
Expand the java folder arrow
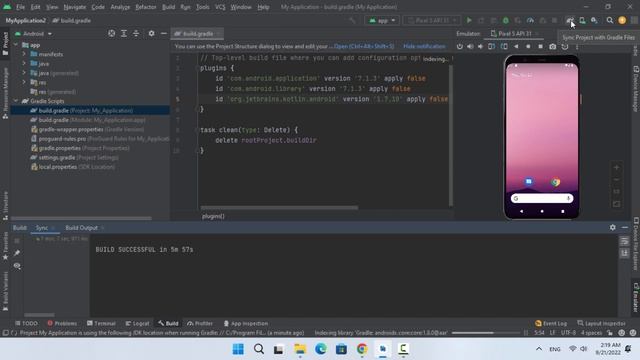click(24, 63)
